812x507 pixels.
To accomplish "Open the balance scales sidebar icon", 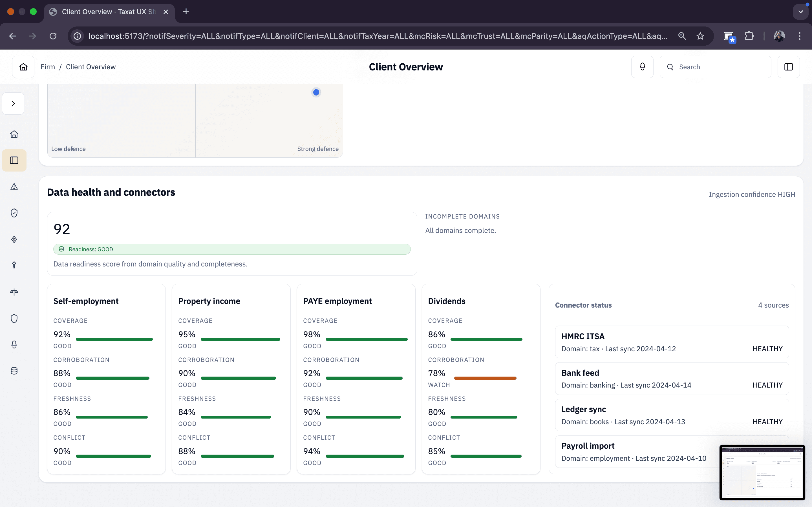I will coord(14,292).
